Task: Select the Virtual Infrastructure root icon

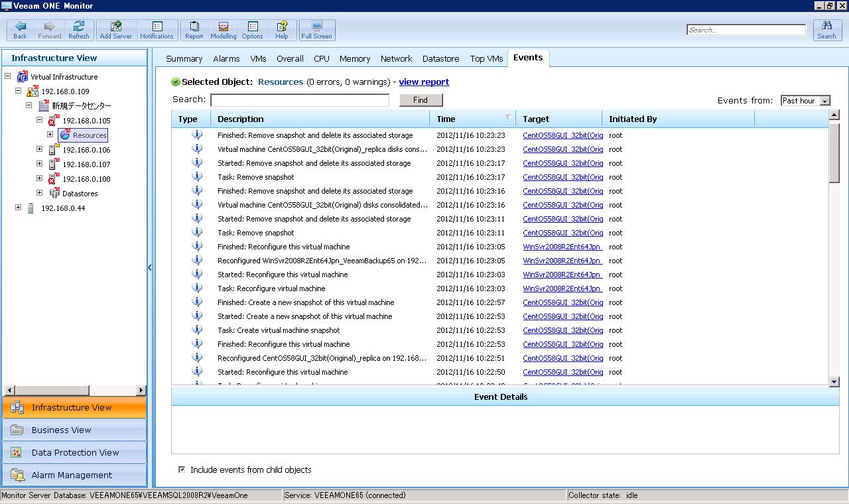Action: 23,77
